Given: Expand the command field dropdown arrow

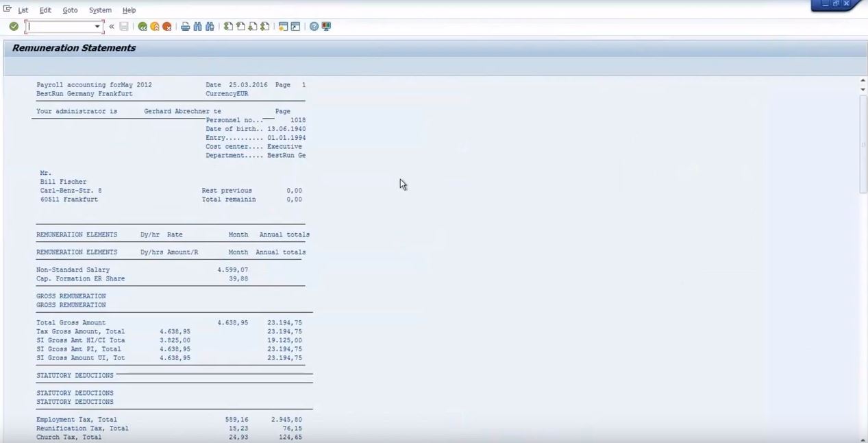Looking at the screenshot, I should click(97, 27).
